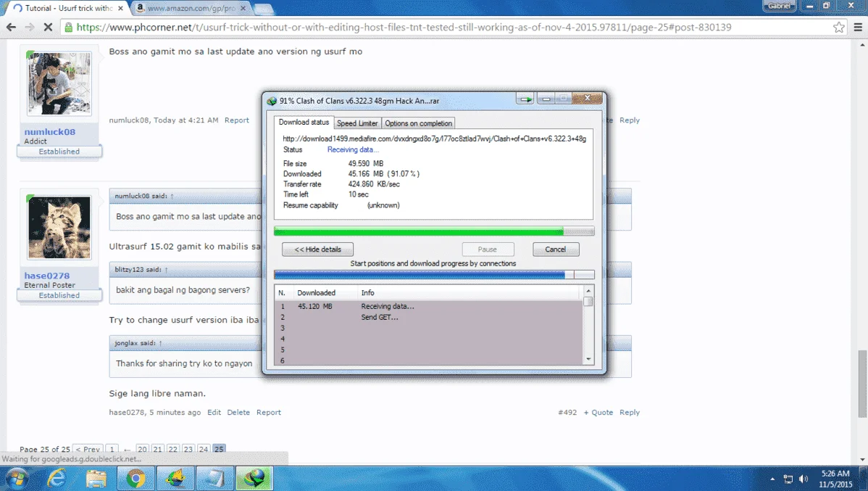Screen dimensions: 868x491
Task: Click the IDM globe icon in dialog title
Action: (x=272, y=101)
